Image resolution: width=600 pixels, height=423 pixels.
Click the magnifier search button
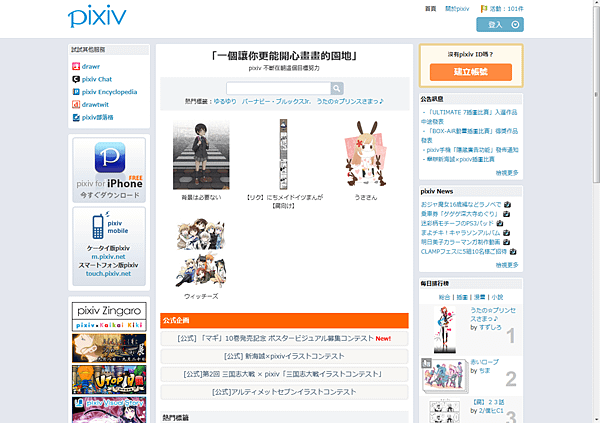tap(337, 88)
